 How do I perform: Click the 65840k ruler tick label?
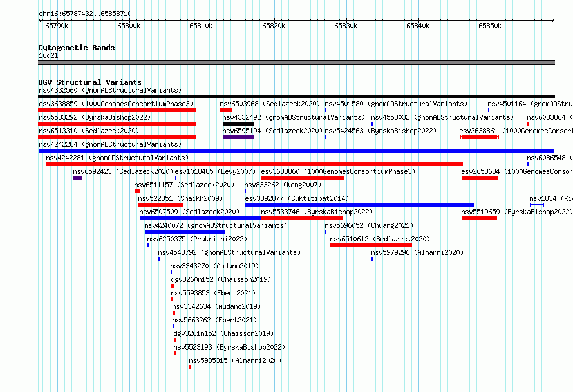(x=418, y=26)
